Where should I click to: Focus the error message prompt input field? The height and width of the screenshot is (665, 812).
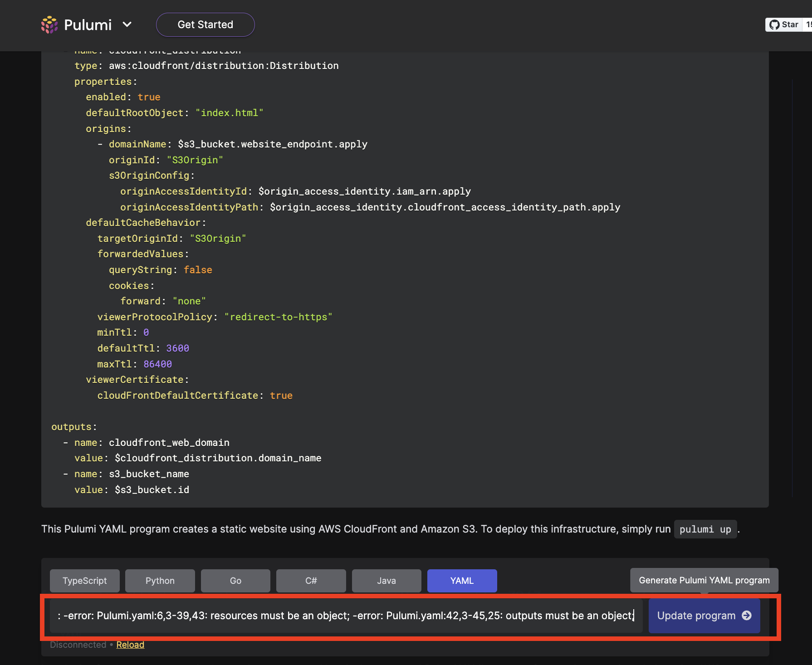(346, 616)
